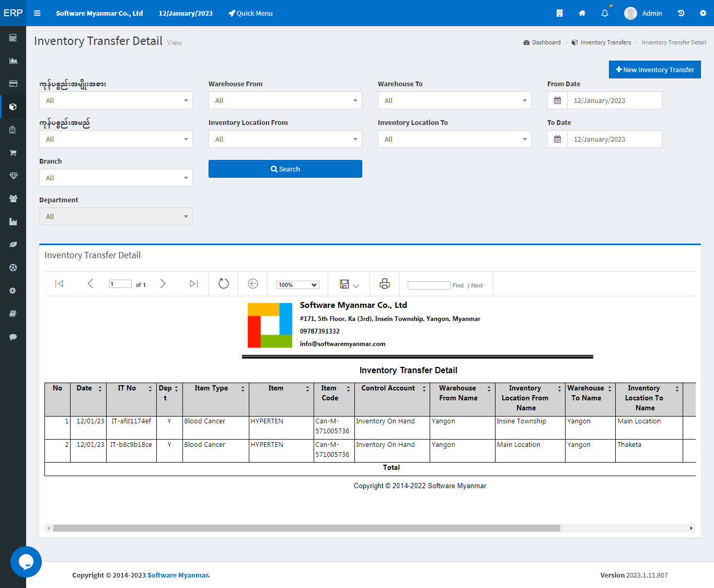
Task: Open the item name dropdown
Action: pyautogui.click(x=116, y=139)
